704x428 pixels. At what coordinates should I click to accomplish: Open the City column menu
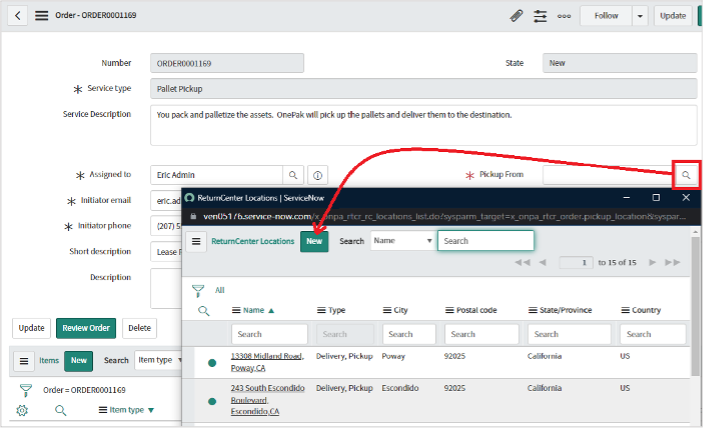[x=387, y=310]
